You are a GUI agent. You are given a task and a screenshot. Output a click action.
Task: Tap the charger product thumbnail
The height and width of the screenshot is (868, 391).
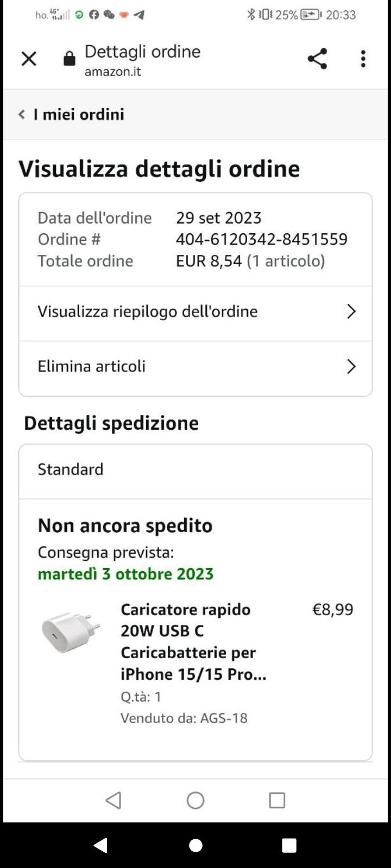(x=71, y=633)
